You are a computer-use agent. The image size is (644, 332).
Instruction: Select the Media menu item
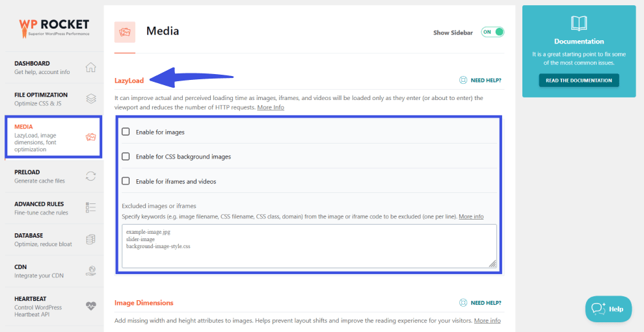click(x=53, y=138)
